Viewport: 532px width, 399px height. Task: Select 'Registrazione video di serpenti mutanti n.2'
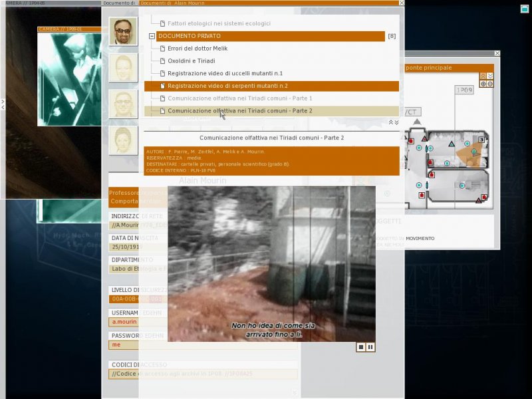pos(227,86)
